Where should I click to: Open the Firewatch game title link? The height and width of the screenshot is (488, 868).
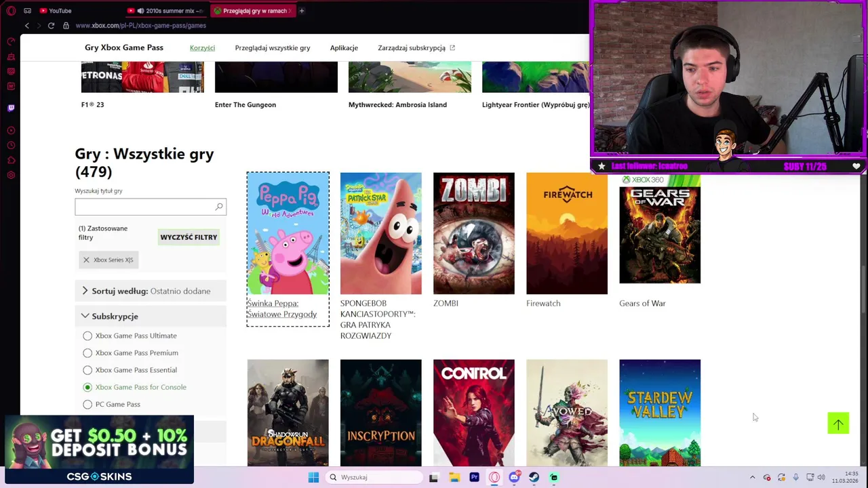pyautogui.click(x=543, y=304)
